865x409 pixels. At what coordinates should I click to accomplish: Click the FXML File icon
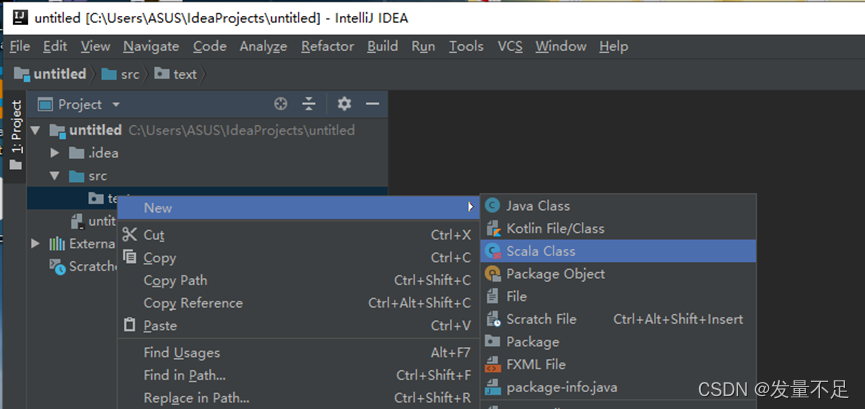pyautogui.click(x=492, y=364)
